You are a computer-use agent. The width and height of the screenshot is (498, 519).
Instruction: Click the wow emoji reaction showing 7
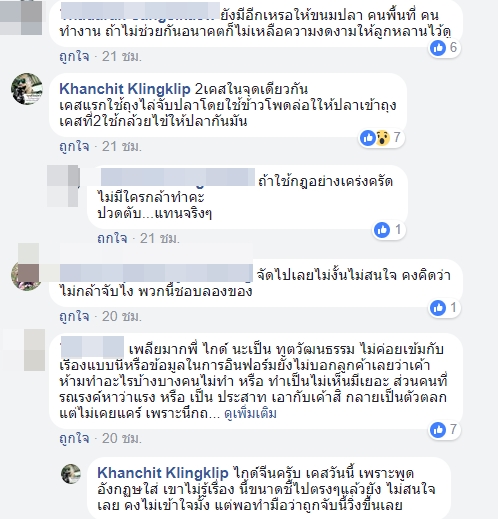pos(382,138)
